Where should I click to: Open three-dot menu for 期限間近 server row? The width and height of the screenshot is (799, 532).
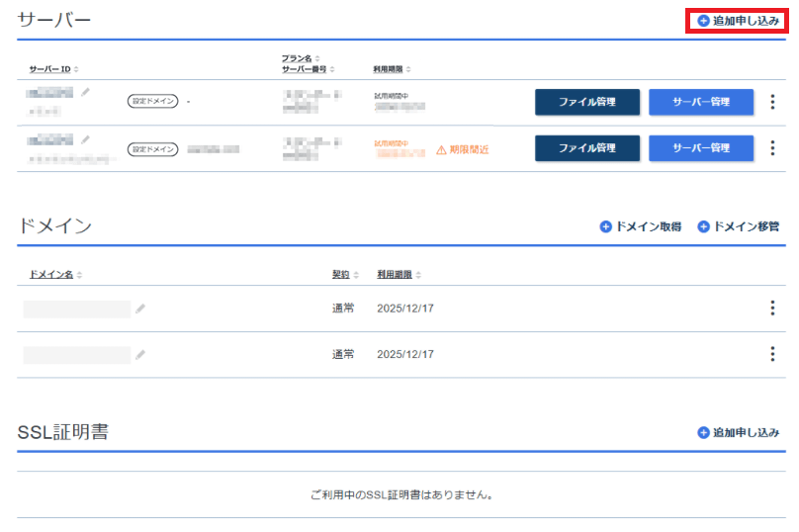pyautogui.click(x=772, y=148)
